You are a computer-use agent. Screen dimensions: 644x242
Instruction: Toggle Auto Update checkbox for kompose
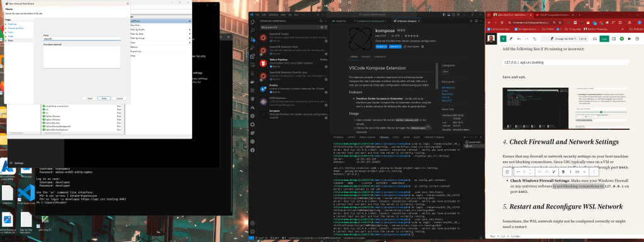click(405, 47)
